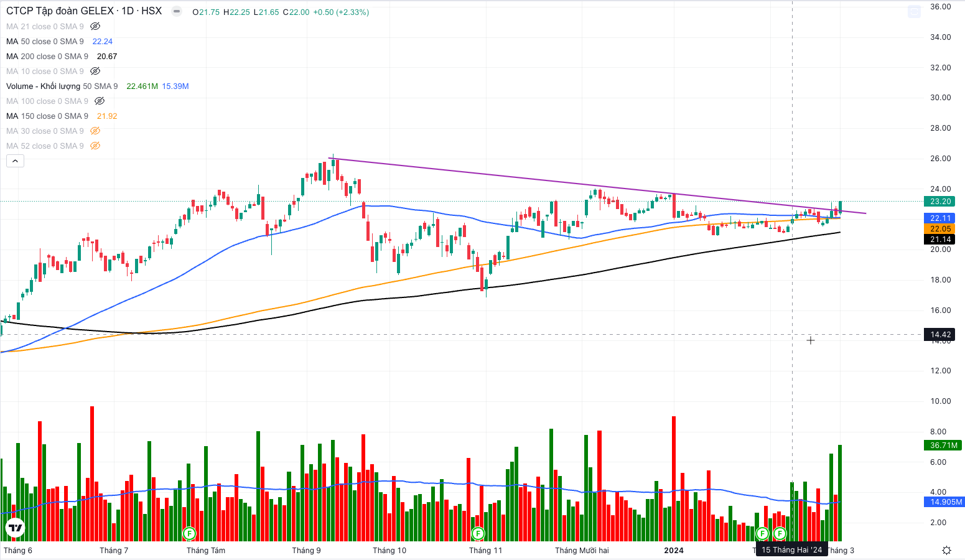Open chart settings gear icon
Viewport: 965px width, 560px height.
click(x=946, y=550)
